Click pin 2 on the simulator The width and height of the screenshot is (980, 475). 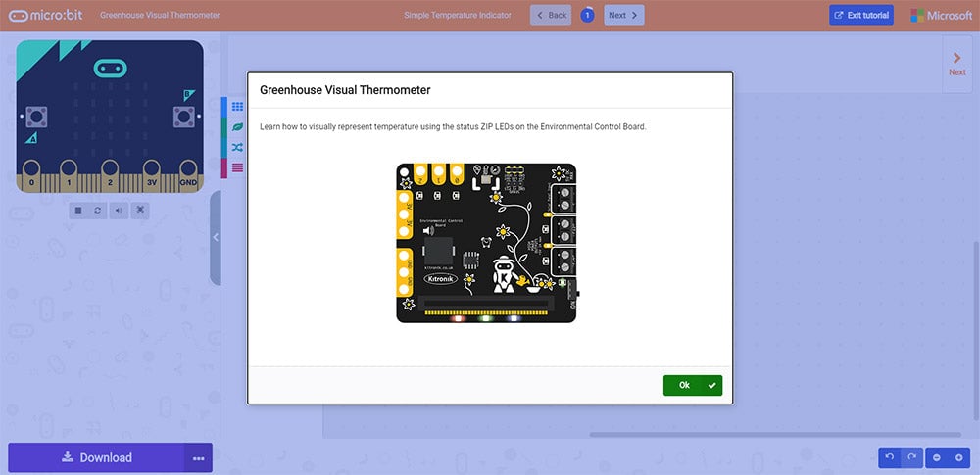(110, 175)
